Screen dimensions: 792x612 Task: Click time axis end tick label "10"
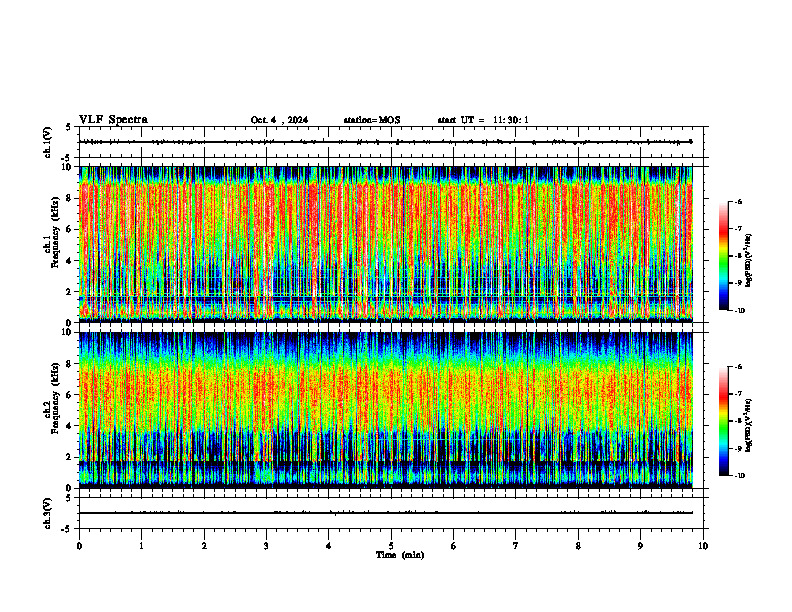pyautogui.click(x=703, y=546)
